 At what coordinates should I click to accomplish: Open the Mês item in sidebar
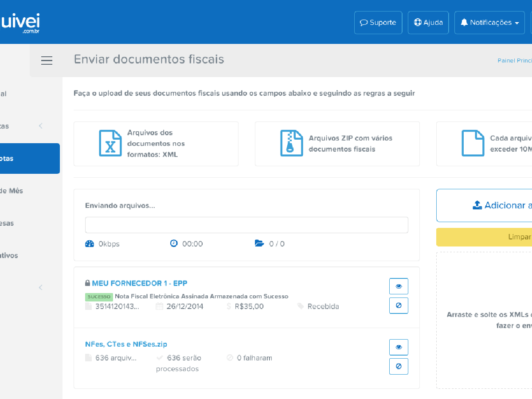[13, 191]
